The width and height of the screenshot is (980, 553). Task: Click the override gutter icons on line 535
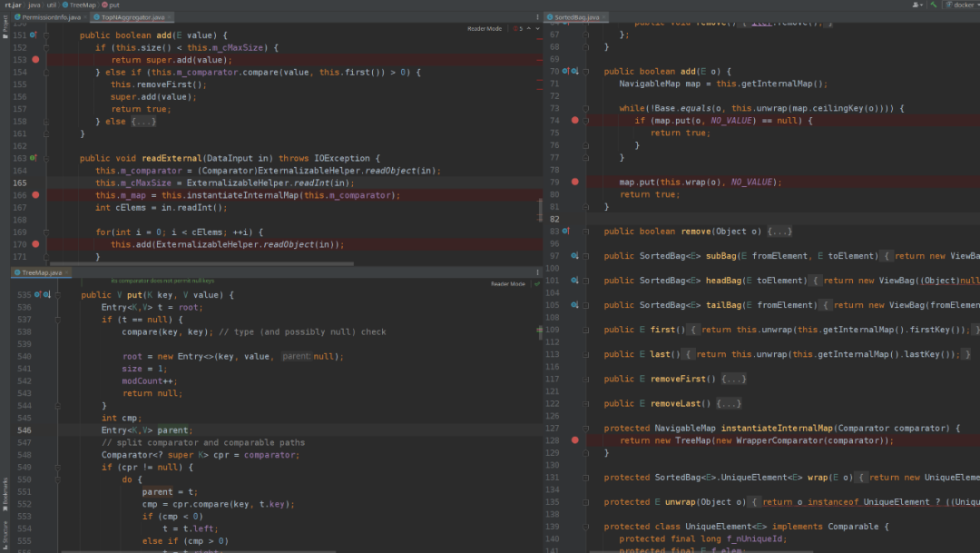(x=42, y=294)
